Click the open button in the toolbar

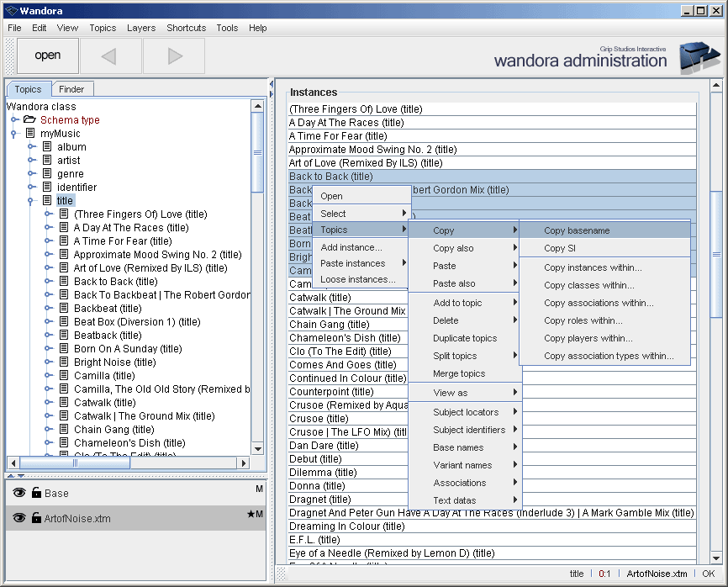[47, 56]
